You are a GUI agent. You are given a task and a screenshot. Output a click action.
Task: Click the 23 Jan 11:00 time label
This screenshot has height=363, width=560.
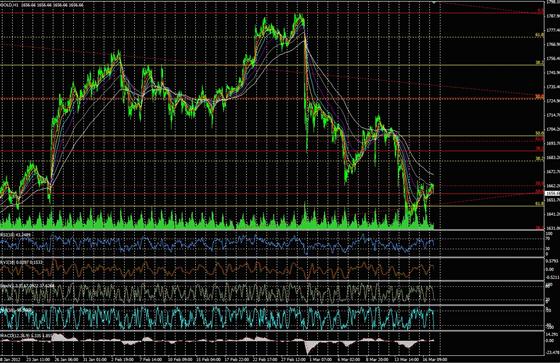[39, 359]
